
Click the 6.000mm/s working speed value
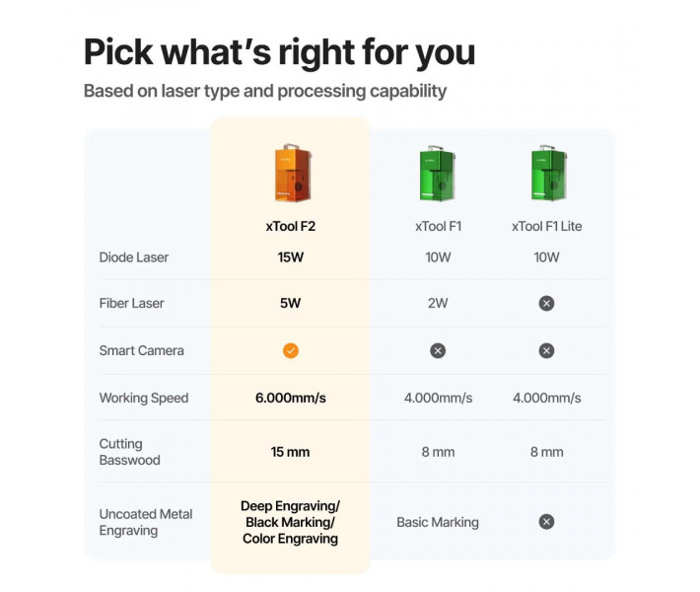tap(291, 399)
